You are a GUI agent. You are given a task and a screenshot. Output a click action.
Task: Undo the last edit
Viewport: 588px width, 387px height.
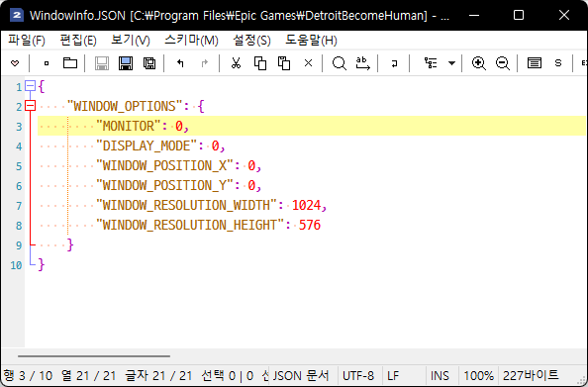click(x=180, y=63)
